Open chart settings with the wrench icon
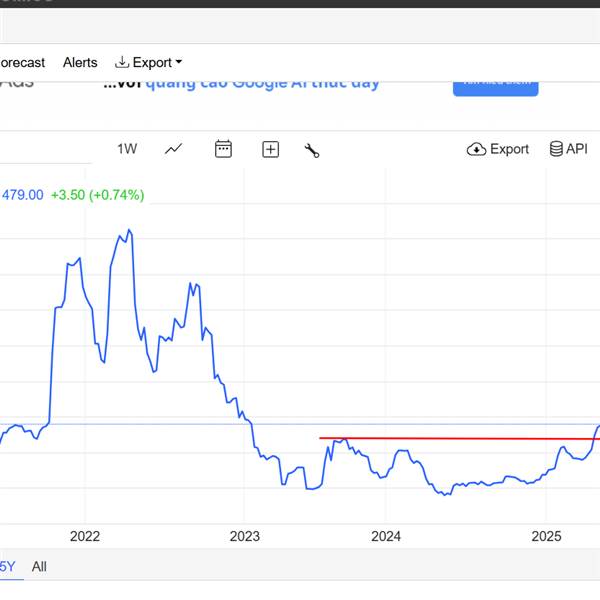This screenshot has width=600, height=600. tap(312, 150)
